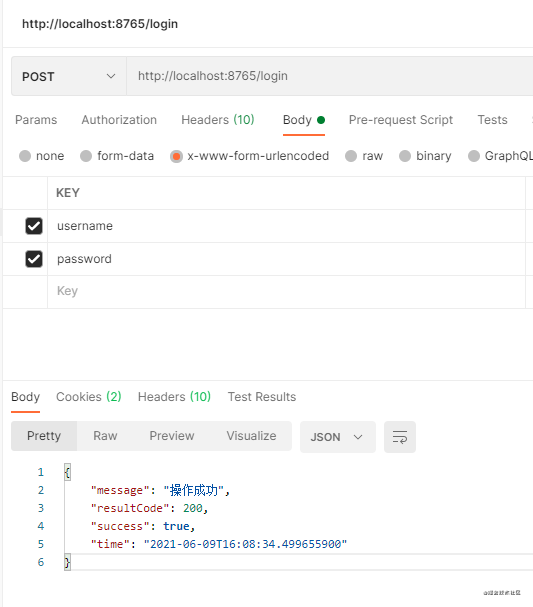Switch response view to Raw
Viewport: 533px width, 607px height.
(105, 436)
